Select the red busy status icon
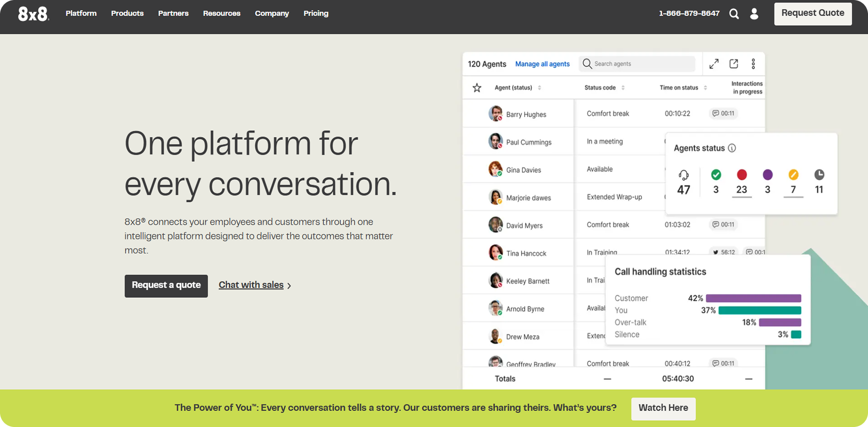This screenshot has height=427, width=868. [742, 174]
